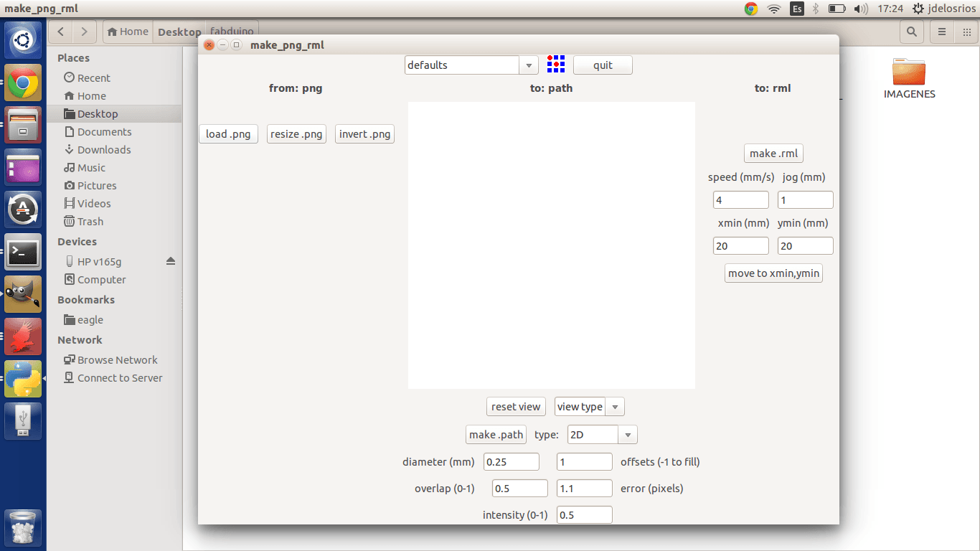The height and width of the screenshot is (551, 980).
Task: Open the Wi-Fi network indicator
Action: (774, 9)
